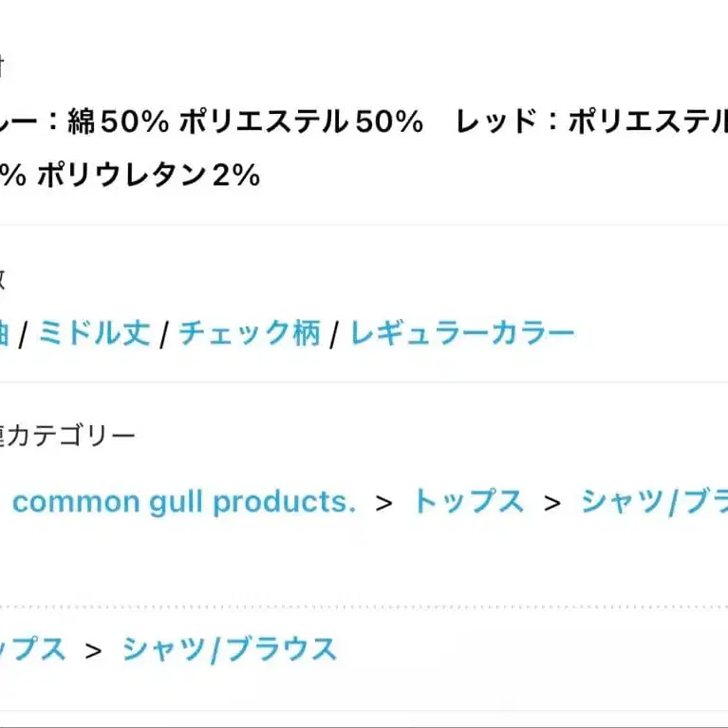The height and width of the screenshot is (728, 728).
Task: Click the slash just before ミドル丈
Action: coord(23,334)
